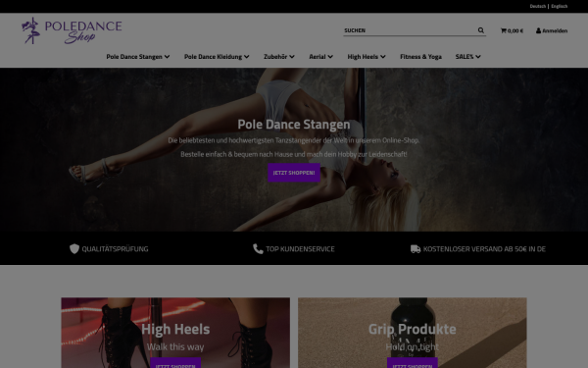588x368 pixels.
Task: Expand the High Heels dropdown arrow
Action: [x=383, y=57]
